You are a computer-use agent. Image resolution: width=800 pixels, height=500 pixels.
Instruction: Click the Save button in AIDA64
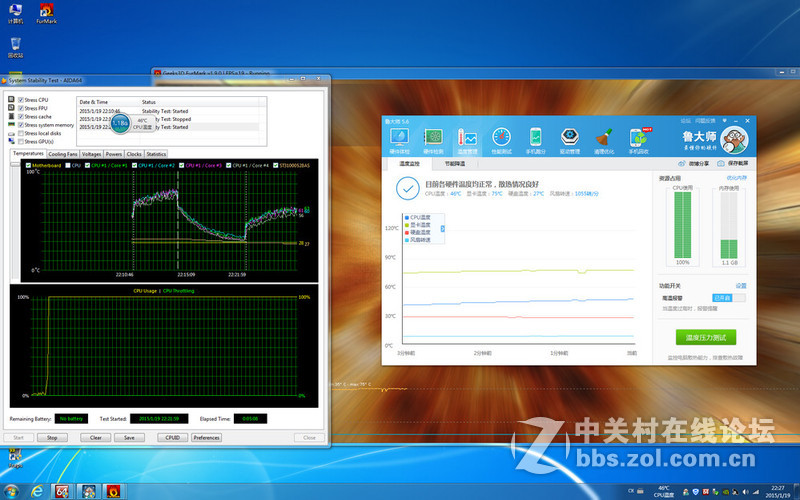pyautogui.click(x=130, y=438)
